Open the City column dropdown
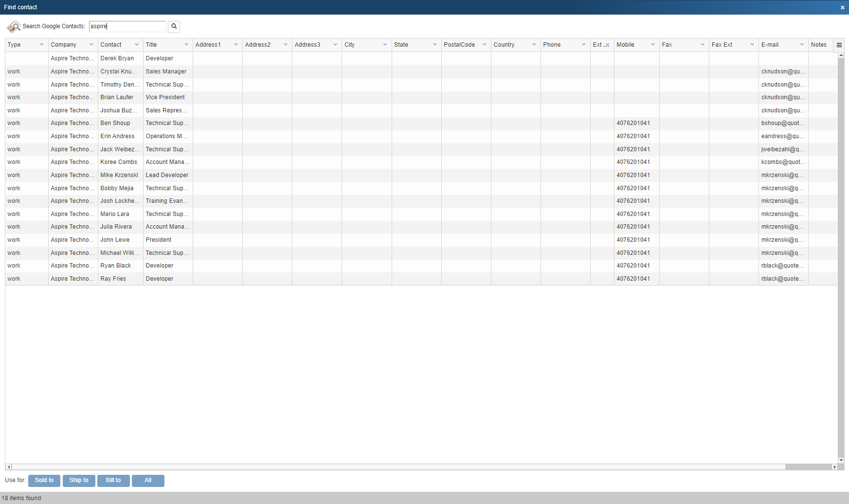849x504 pixels. 385,45
